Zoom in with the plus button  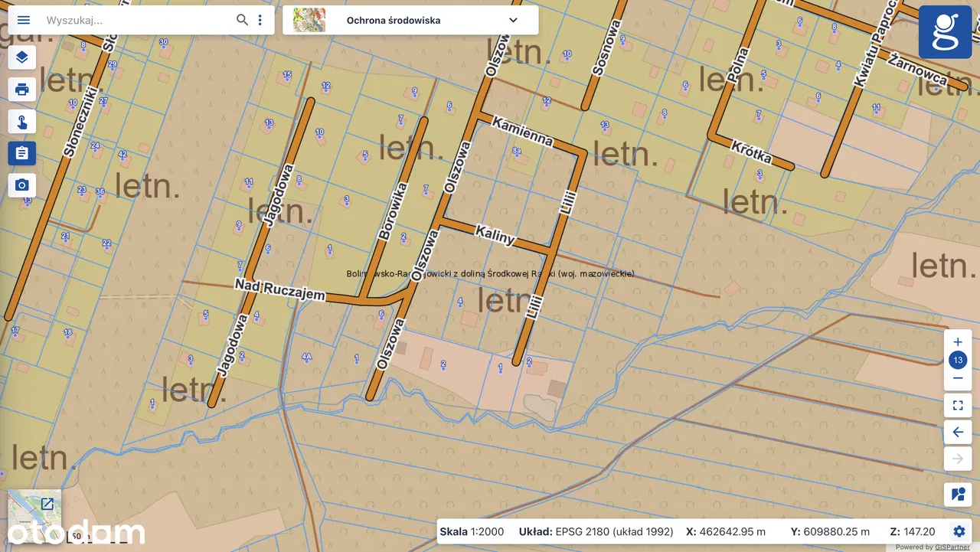(958, 341)
